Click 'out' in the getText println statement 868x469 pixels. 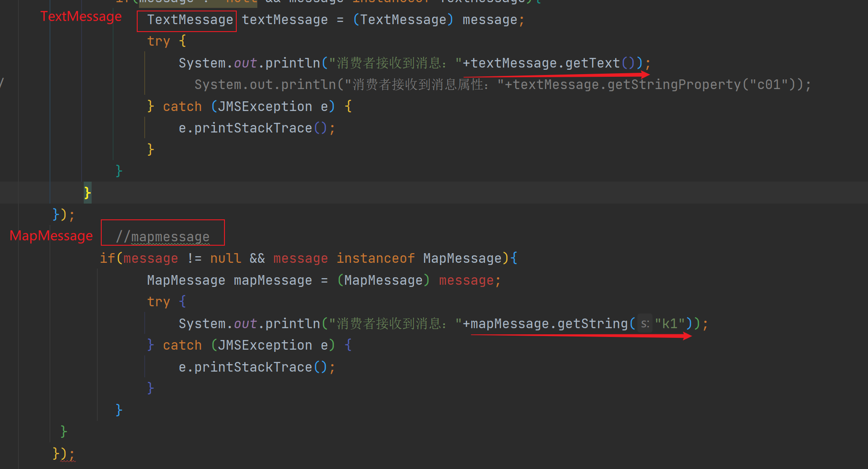point(245,63)
